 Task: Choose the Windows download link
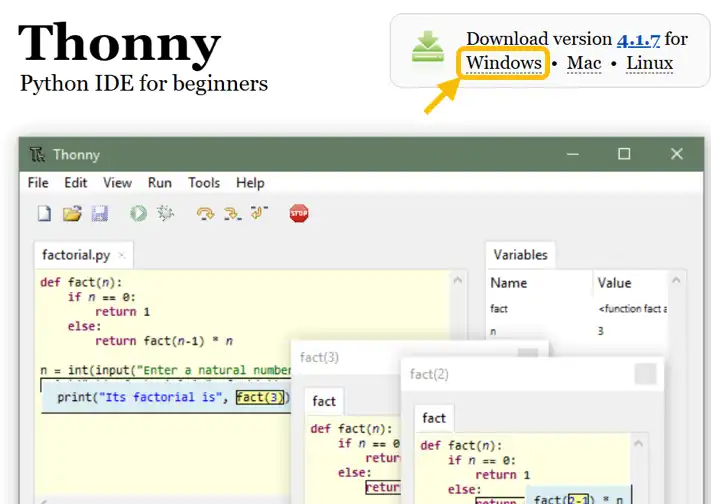click(x=504, y=63)
